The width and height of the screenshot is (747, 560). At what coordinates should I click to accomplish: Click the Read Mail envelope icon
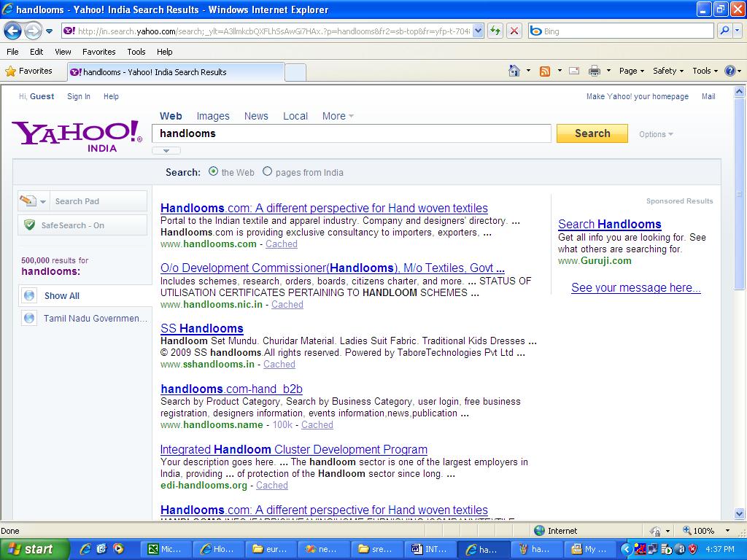(574, 71)
